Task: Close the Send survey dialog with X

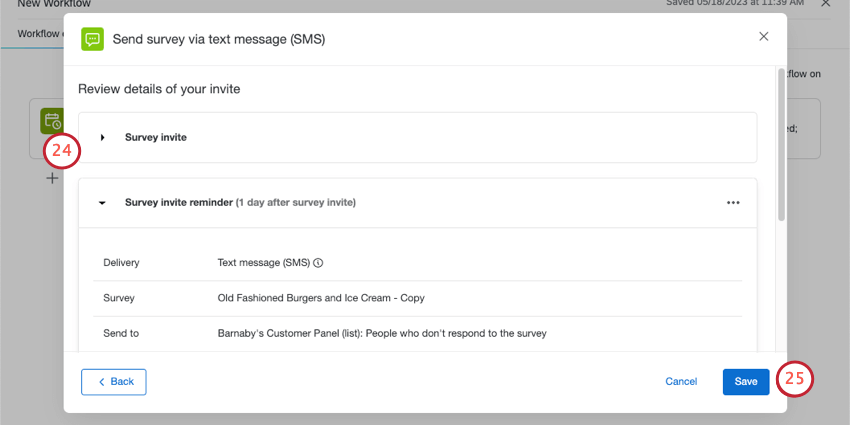Action: [764, 37]
